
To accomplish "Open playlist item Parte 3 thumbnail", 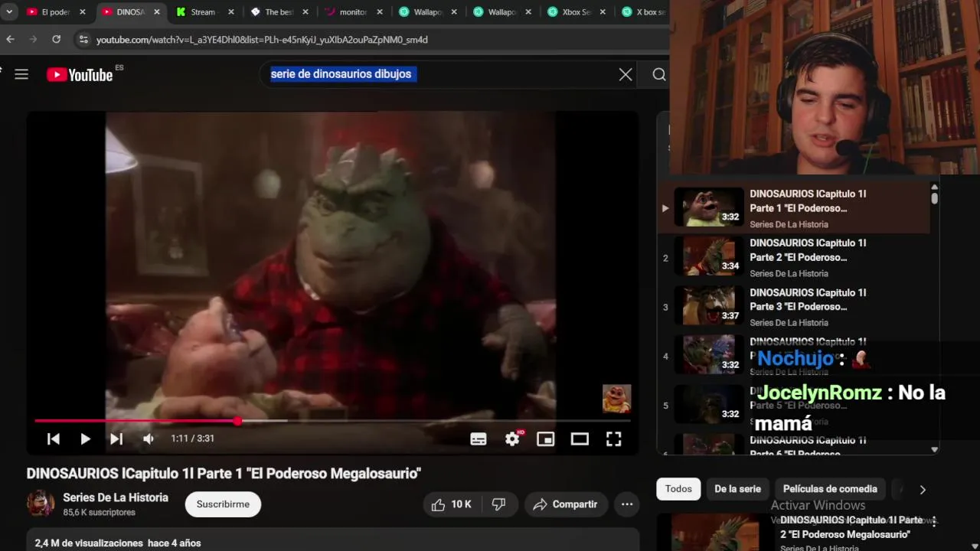I will pos(708,306).
